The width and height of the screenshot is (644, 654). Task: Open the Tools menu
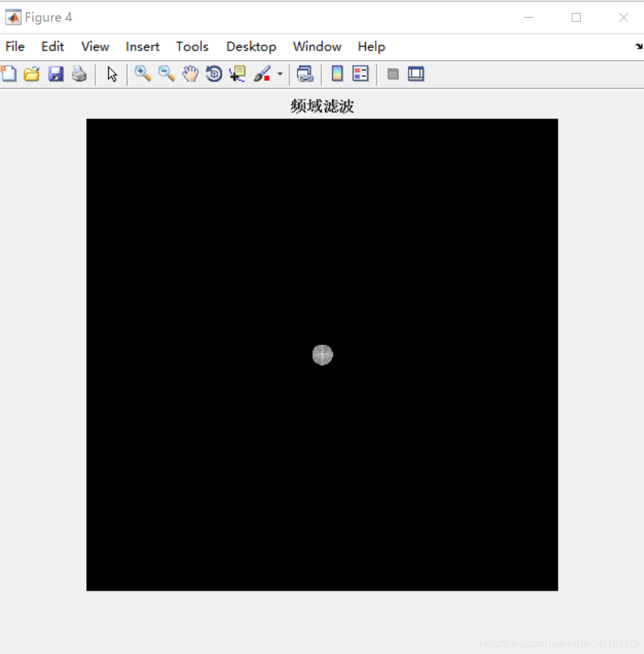coord(192,47)
